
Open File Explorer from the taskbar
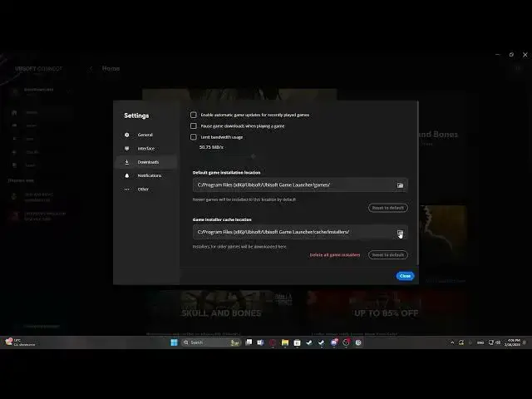[x=285, y=342]
